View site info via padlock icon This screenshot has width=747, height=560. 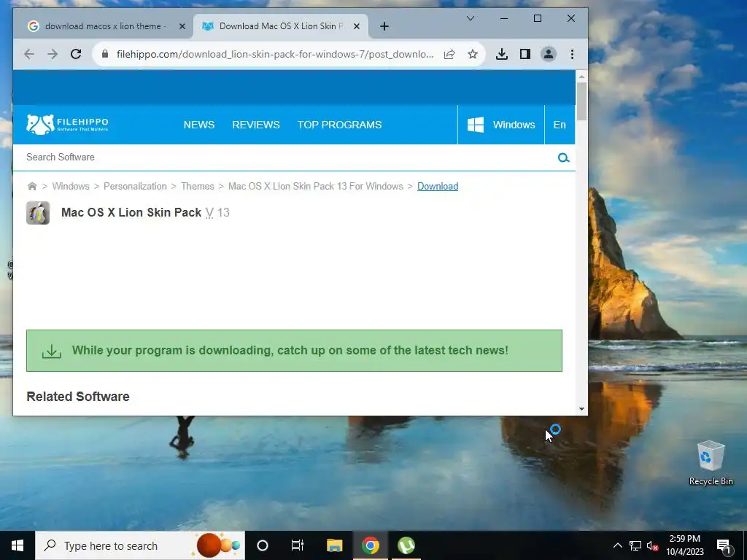click(x=105, y=54)
